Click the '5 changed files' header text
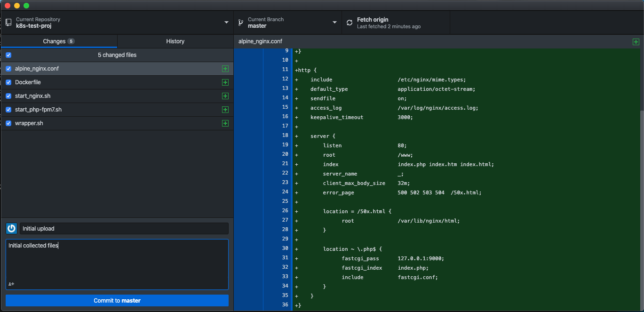644x312 pixels. coord(117,55)
